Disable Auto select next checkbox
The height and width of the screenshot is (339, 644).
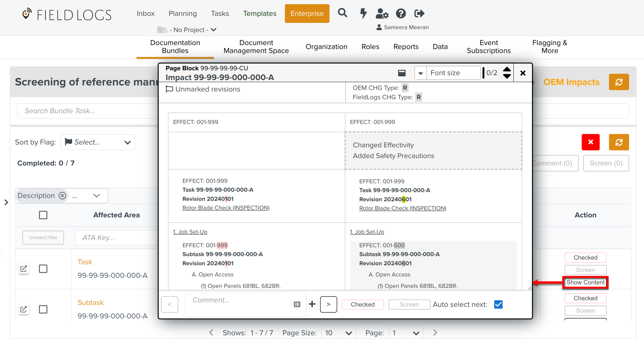[498, 304]
